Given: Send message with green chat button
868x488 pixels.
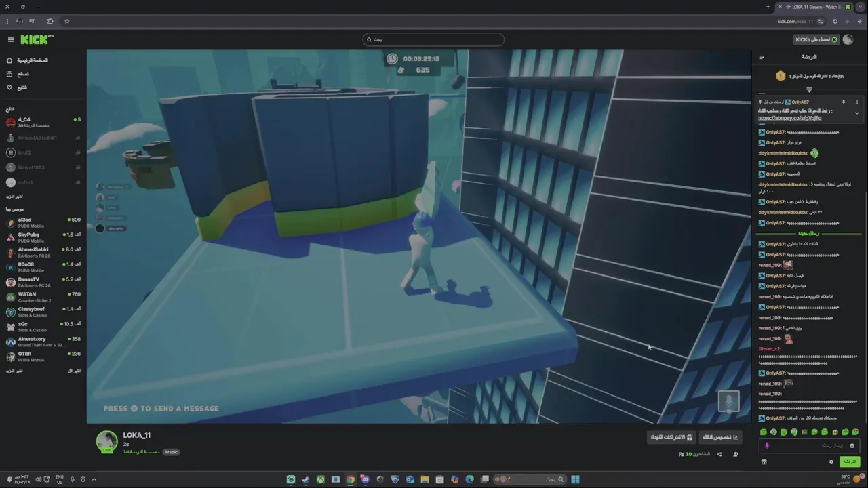Looking at the screenshot, I should coord(848,462).
